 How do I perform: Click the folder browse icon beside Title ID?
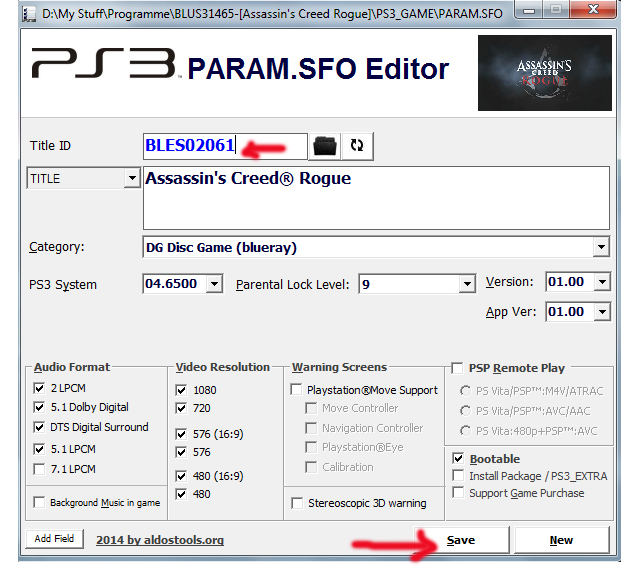tap(324, 146)
